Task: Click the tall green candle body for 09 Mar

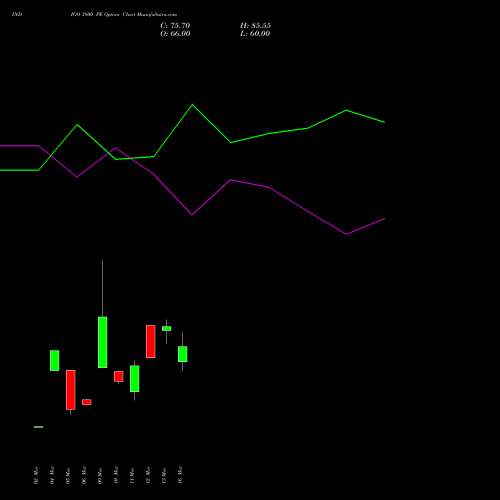Action: point(103,342)
